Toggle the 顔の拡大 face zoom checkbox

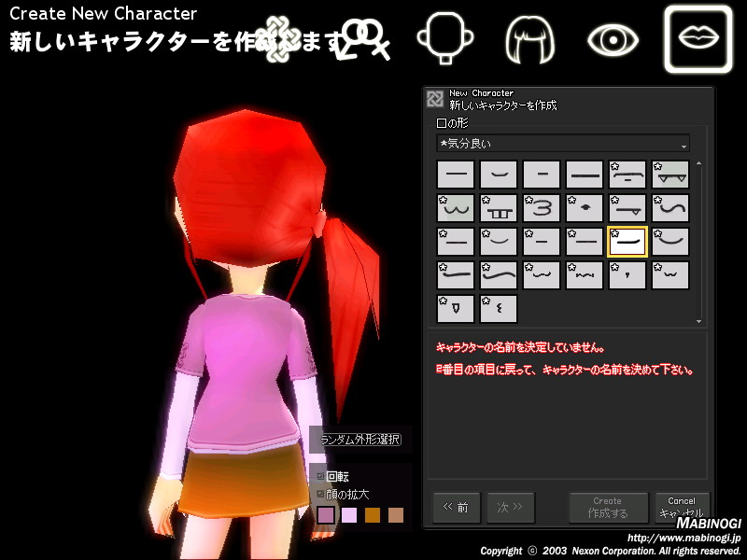click(320, 494)
